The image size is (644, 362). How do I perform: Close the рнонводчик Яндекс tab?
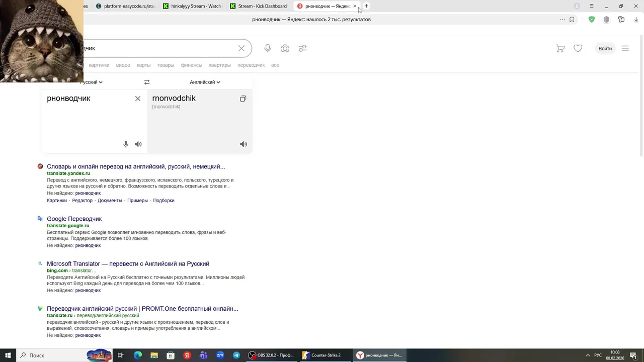[x=355, y=6]
